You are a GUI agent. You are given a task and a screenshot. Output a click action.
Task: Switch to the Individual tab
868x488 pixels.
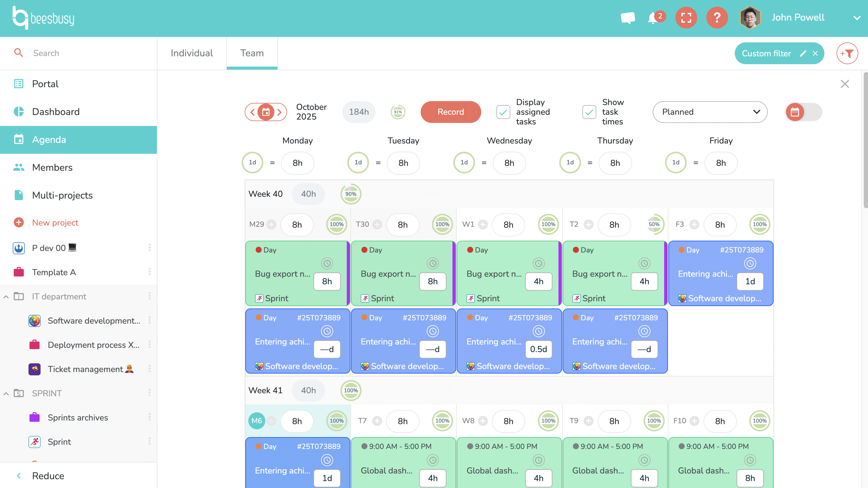(x=192, y=53)
